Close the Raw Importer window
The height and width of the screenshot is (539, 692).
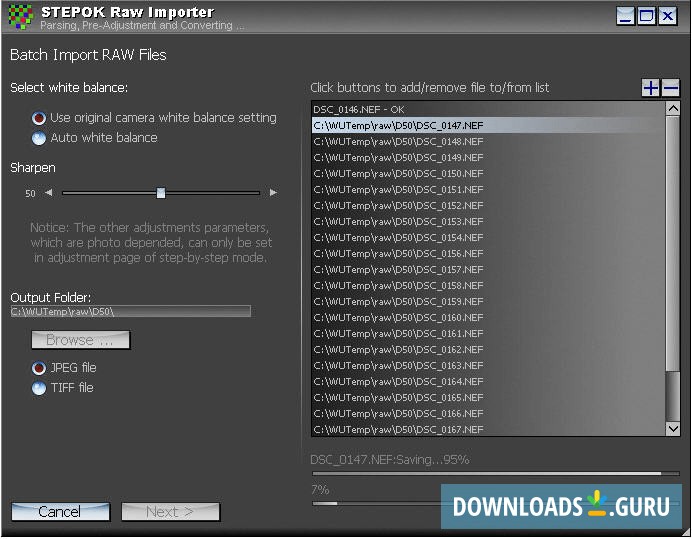coord(668,16)
